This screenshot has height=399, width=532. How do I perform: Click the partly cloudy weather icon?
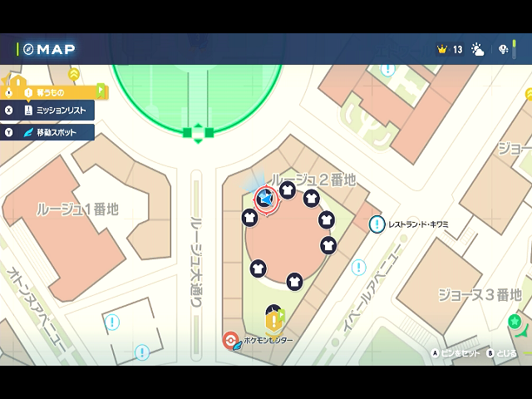click(x=478, y=49)
